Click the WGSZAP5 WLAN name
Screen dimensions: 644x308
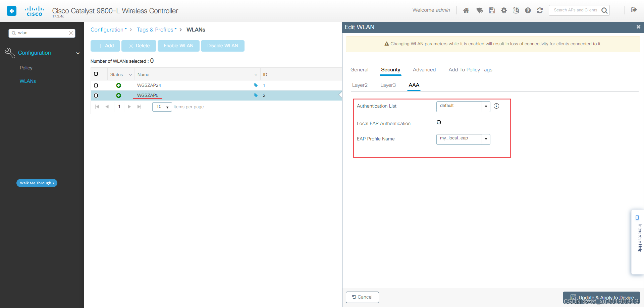point(148,96)
